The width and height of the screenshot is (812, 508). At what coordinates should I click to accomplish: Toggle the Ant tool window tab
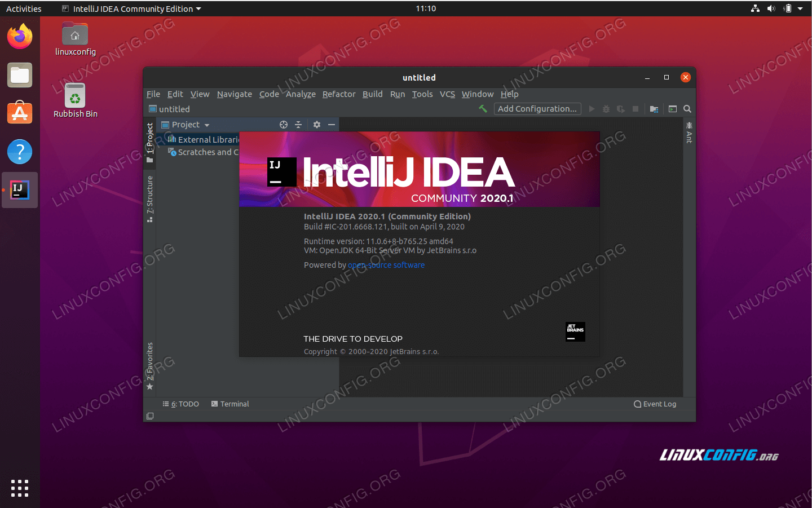tap(689, 132)
